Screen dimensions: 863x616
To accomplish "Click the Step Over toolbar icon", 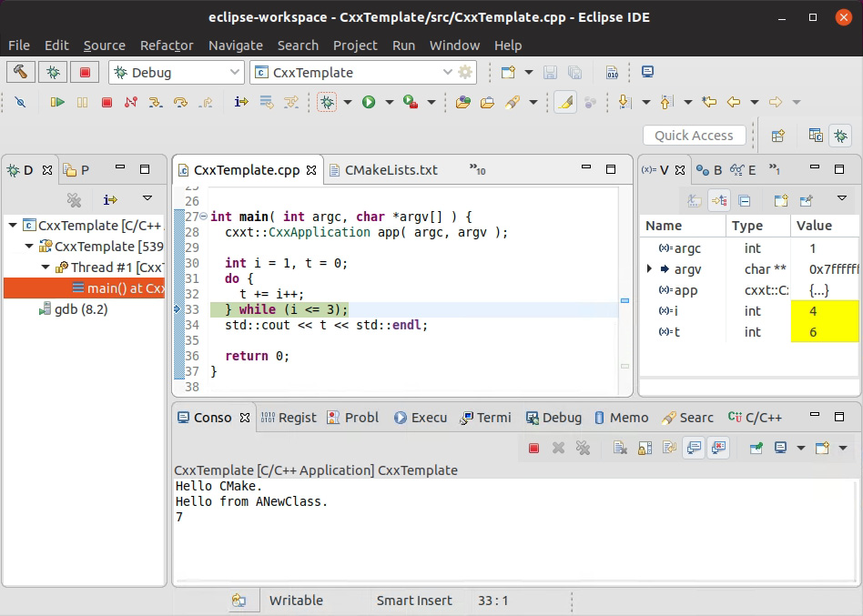I will (180, 102).
